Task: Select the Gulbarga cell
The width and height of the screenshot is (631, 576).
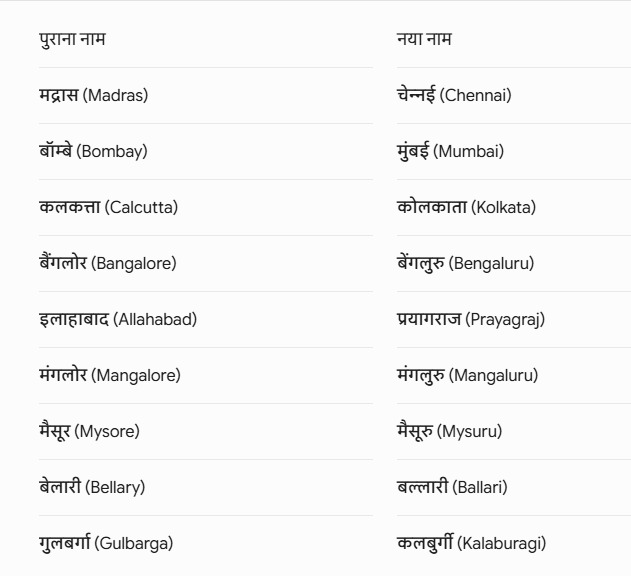Action: (106, 543)
